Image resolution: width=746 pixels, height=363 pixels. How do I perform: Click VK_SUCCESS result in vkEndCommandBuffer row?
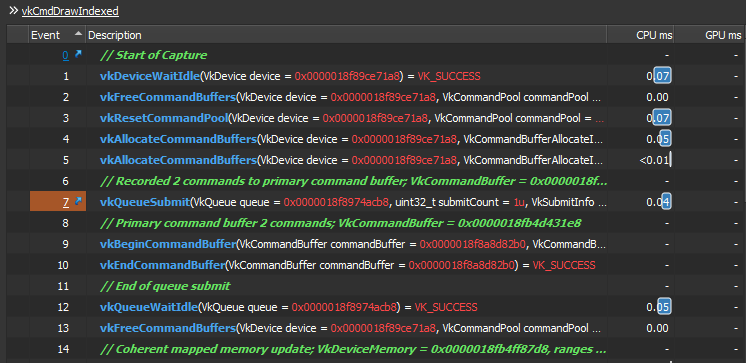tap(564, 265)
